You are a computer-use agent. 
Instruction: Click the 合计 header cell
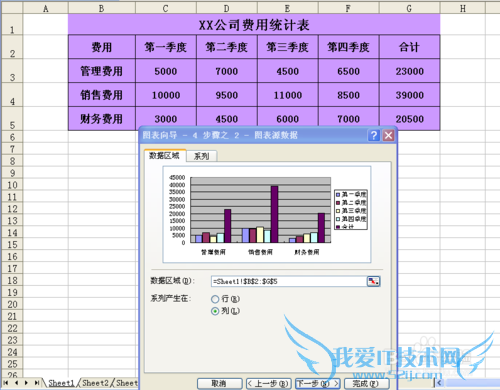pyautogui.click(x=409, y=47)
